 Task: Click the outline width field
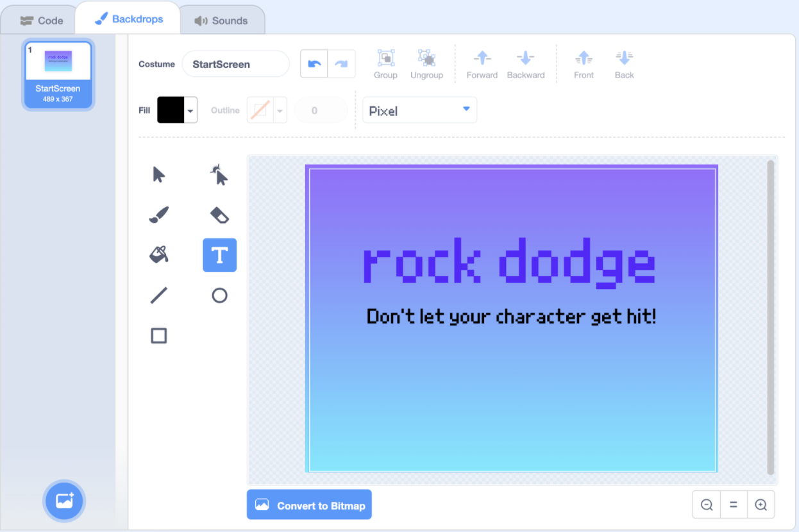(x=321, y=110)
